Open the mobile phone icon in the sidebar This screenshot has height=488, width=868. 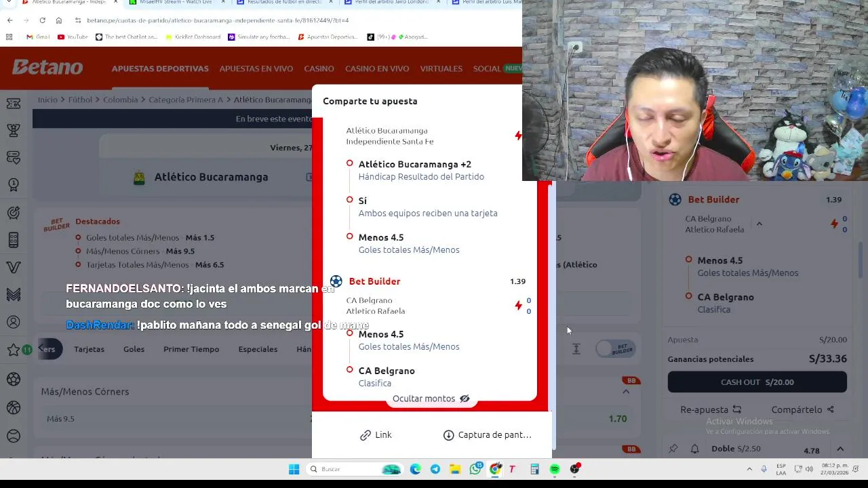pyautogui.click(x=13, y=240)
